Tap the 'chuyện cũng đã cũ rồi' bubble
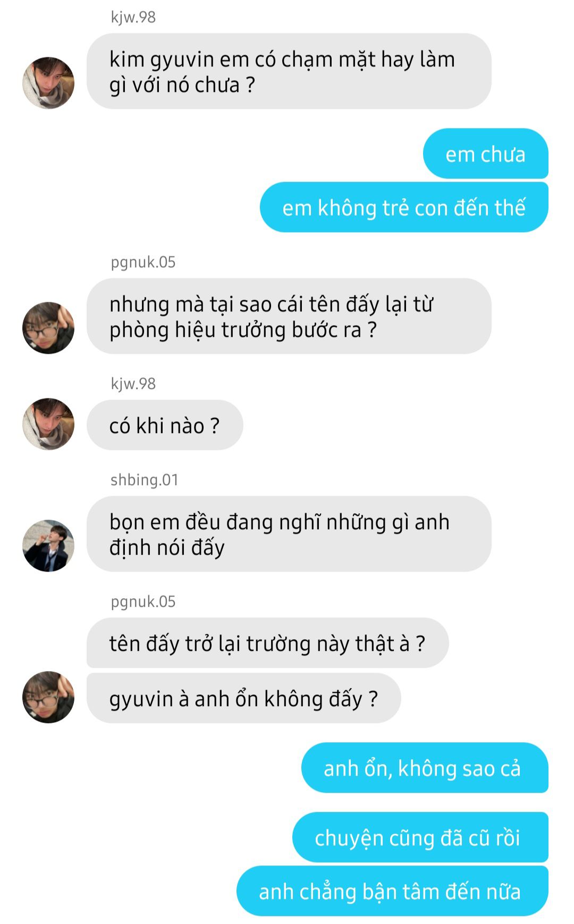This screenshot has height=924, width=574. pos(420,837)
